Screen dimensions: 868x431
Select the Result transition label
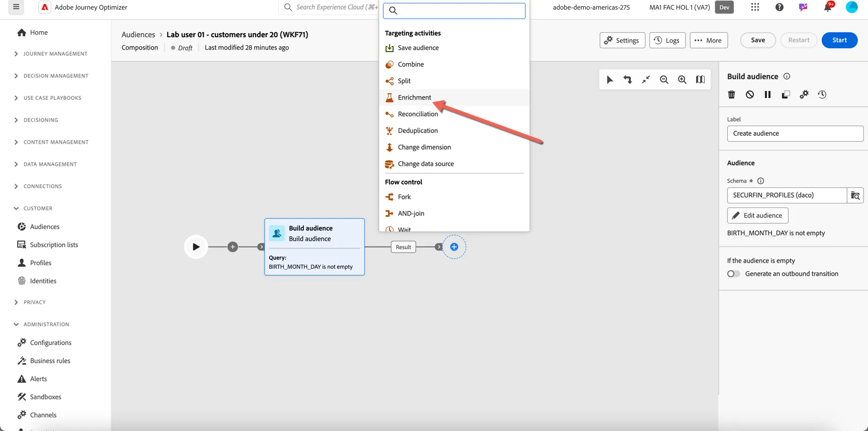tap(403, 247)
